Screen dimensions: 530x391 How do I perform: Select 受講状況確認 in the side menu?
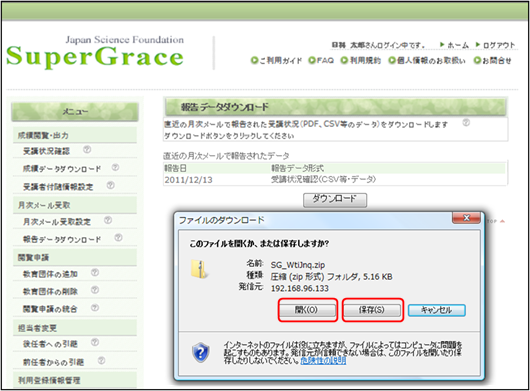pos(46,151)
